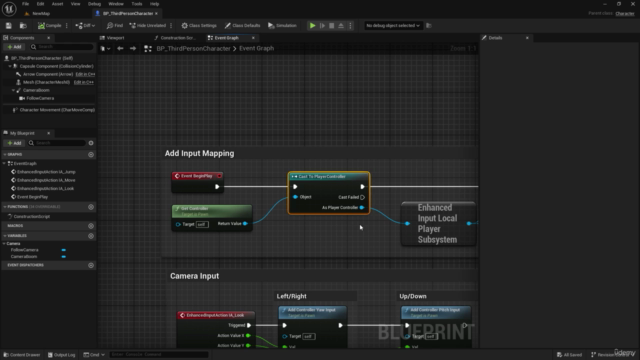The width and height of the screenshot is (640, 360).
Task: Browse to asset in Content Browser
Action: click(x=23, y=26)
